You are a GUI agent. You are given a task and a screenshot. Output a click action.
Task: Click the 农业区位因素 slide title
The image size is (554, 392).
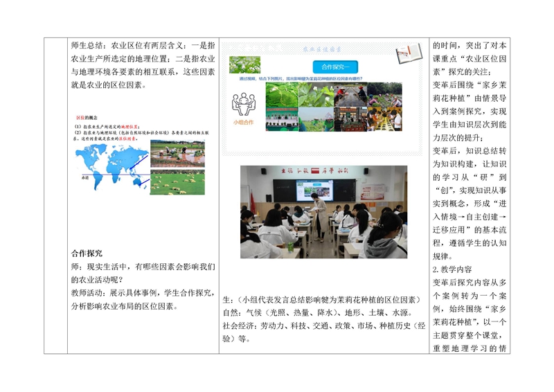pos(323,50)
